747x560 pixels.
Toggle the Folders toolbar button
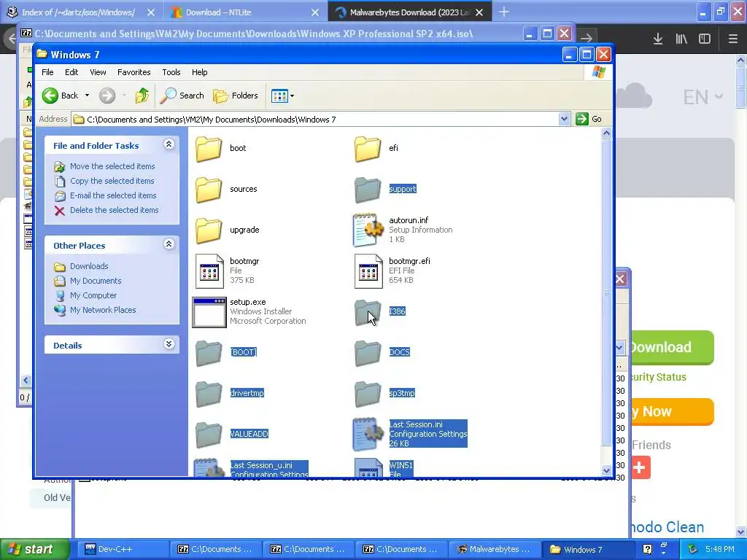(236, 96)
